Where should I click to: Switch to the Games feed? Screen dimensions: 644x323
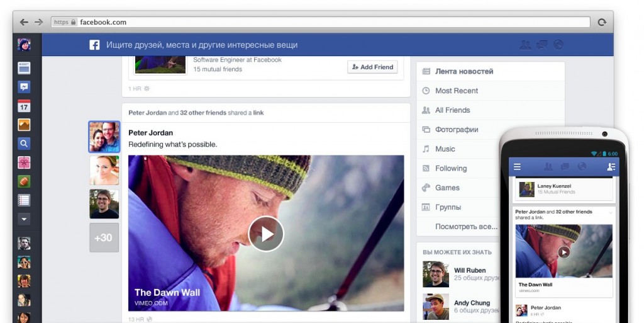447,188
